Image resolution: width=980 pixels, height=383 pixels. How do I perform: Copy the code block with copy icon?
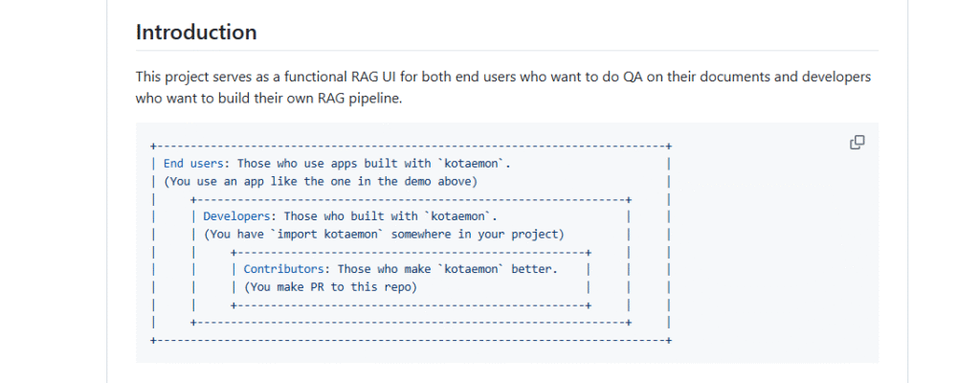tap(857, 143)
